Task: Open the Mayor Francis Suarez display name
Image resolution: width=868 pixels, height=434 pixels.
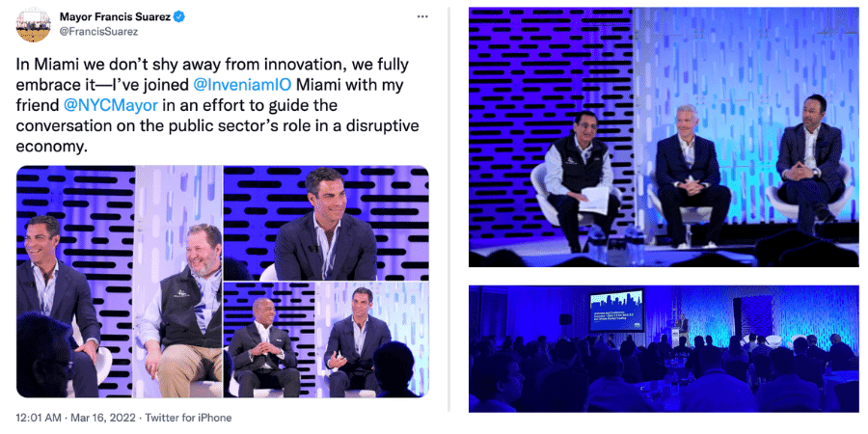Action: (x=115, y=17)
